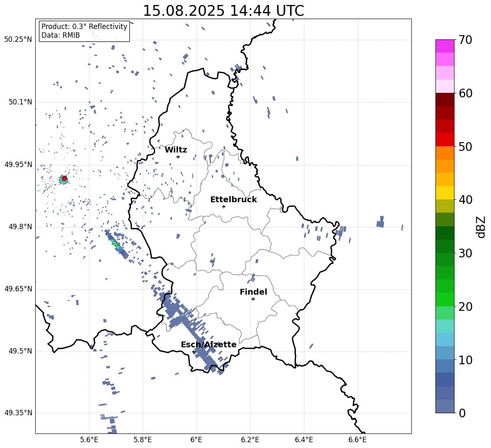This screenshot has height=448, width=491.
Task: Click the Product: 0.3° Reflectivity text
Action: pyautogui.click(x=84, y=27)
